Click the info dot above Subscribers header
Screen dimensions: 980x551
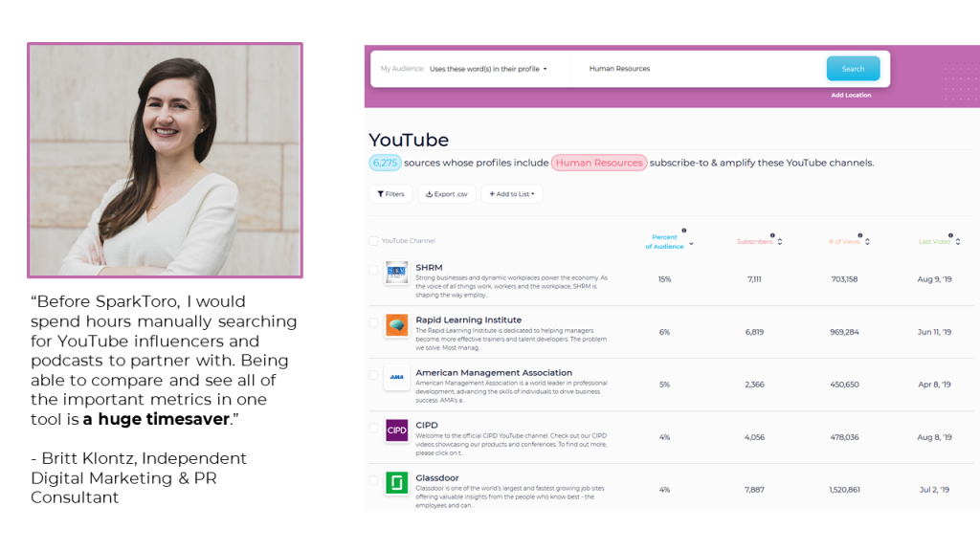point(772,235)
